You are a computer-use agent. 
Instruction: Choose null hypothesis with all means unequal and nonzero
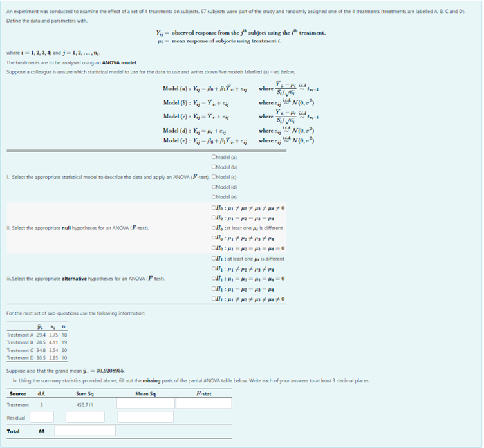click(x=214, y=207)
